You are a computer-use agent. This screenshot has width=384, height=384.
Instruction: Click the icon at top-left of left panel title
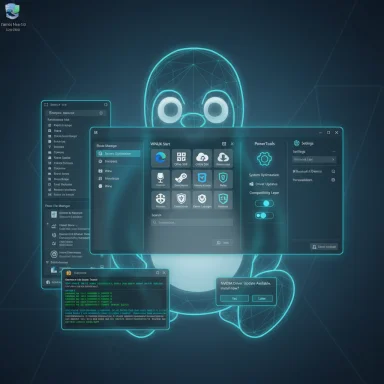click(46, 105)
